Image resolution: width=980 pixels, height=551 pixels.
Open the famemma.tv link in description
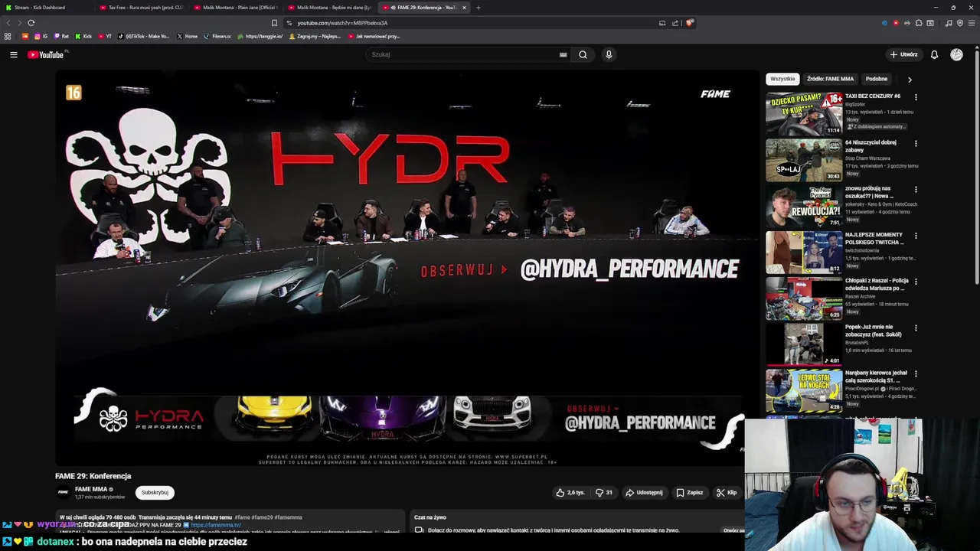(216, 525)
